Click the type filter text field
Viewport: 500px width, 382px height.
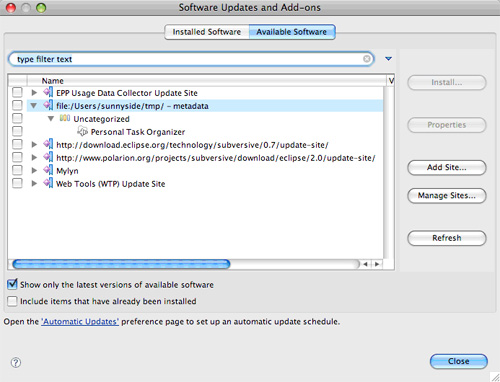[x=190, y=59]
